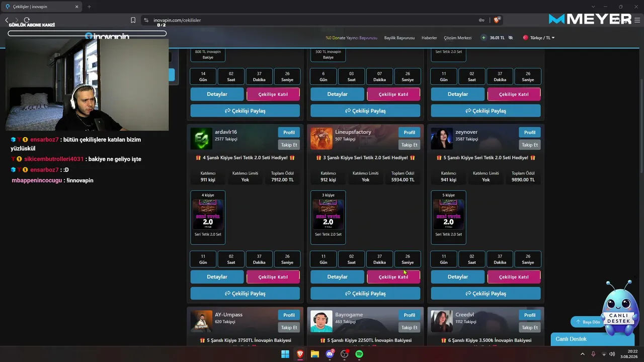Hide the 36.01 TL balance
The image size is (644, 362).
point(511,38)
